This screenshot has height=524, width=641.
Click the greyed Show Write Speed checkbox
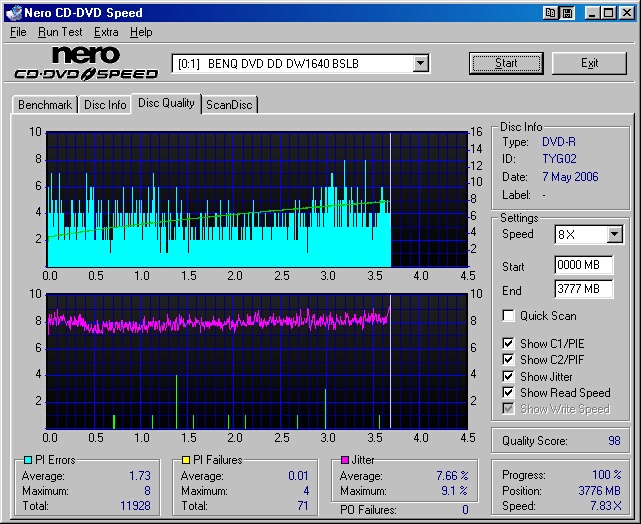[x=508, y=409]
